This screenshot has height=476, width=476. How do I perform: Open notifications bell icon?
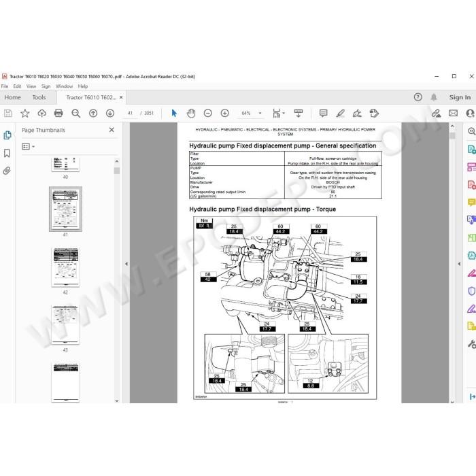434,97
